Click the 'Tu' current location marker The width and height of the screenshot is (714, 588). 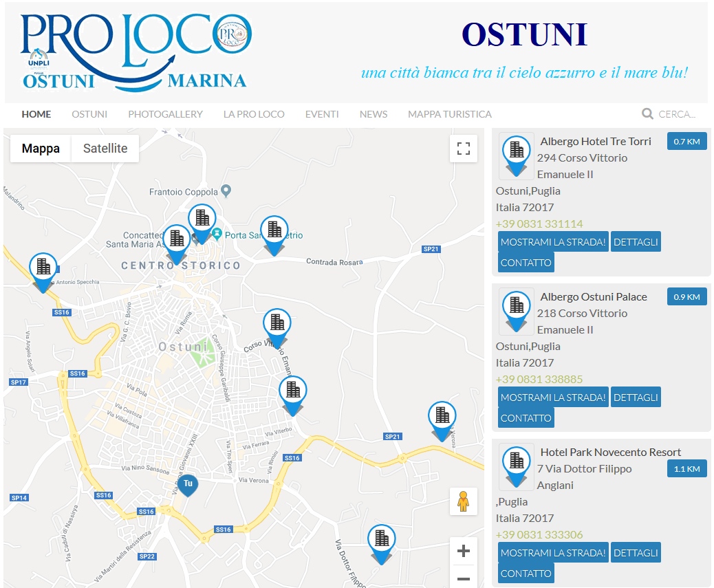point(188,485)
